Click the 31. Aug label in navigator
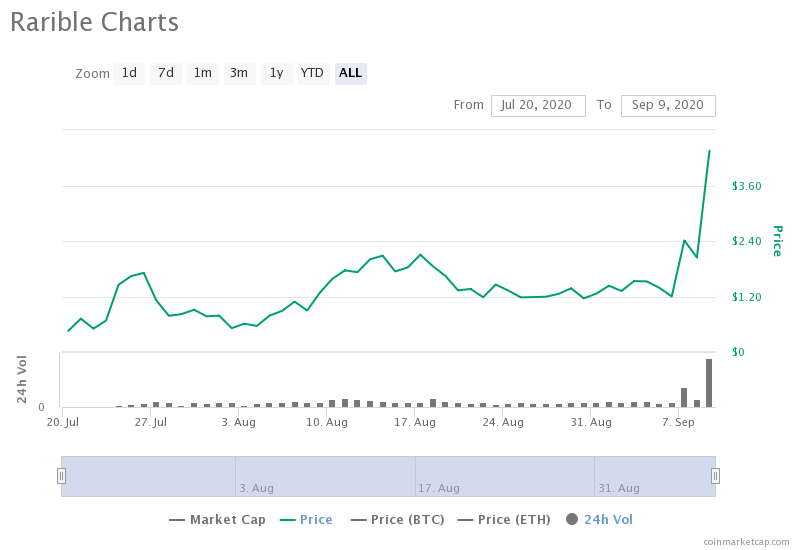This screenshot has height=550, width=800. tap(619, 488)
